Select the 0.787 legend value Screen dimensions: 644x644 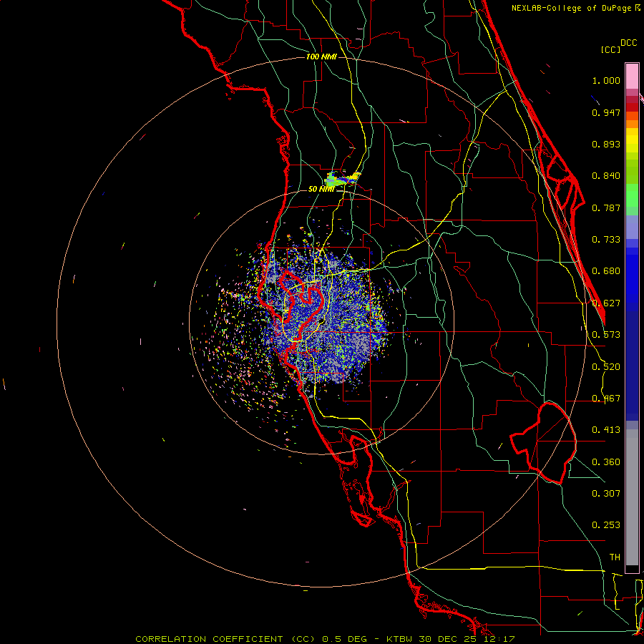[x=606, y=208]
